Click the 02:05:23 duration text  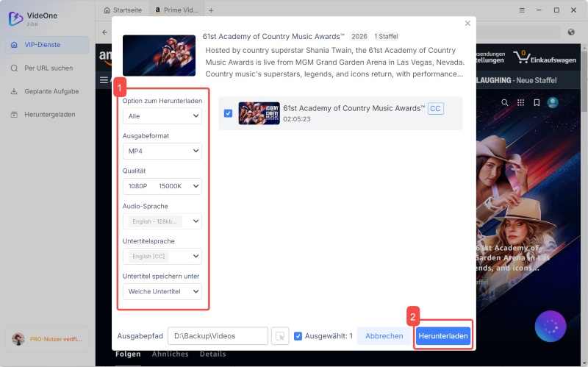pyautogui.click(x=297, y=119)
